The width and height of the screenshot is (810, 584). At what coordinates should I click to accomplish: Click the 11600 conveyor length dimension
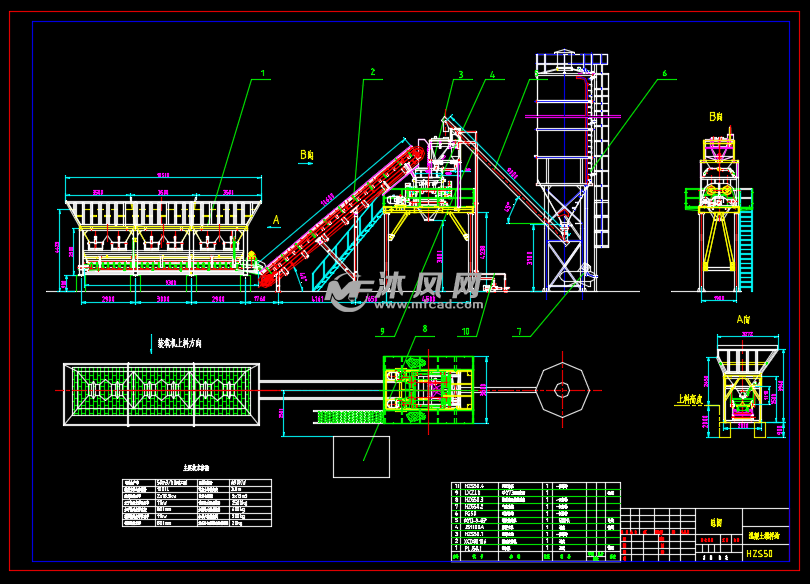click(x=328, y=199)
